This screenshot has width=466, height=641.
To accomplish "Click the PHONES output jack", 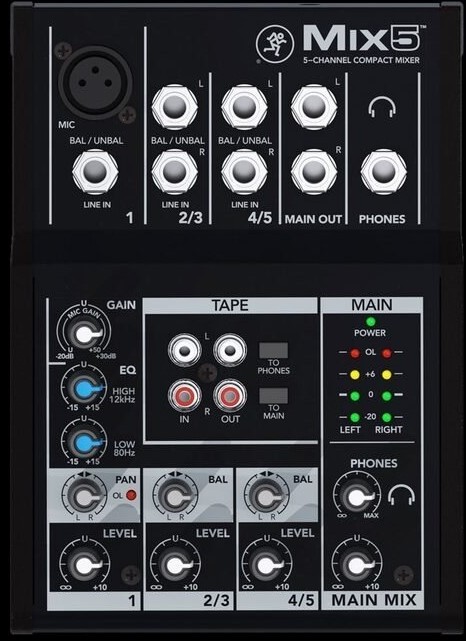I will coord(383,172).
